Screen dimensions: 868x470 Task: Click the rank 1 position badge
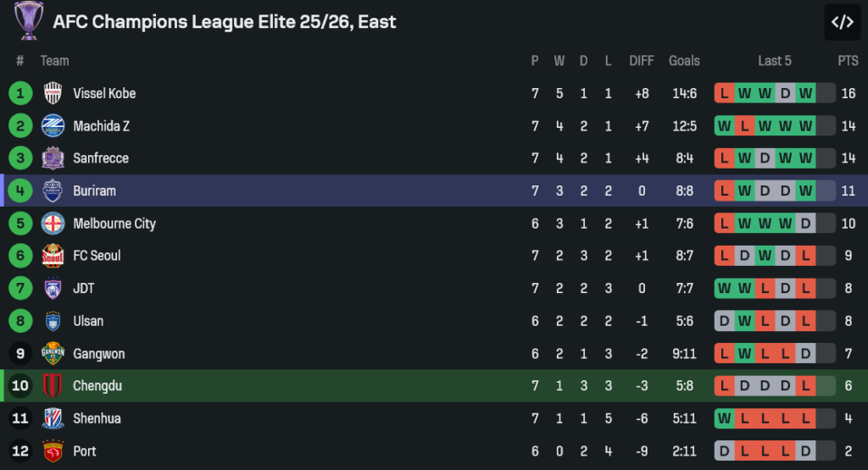tap(20, 93)
